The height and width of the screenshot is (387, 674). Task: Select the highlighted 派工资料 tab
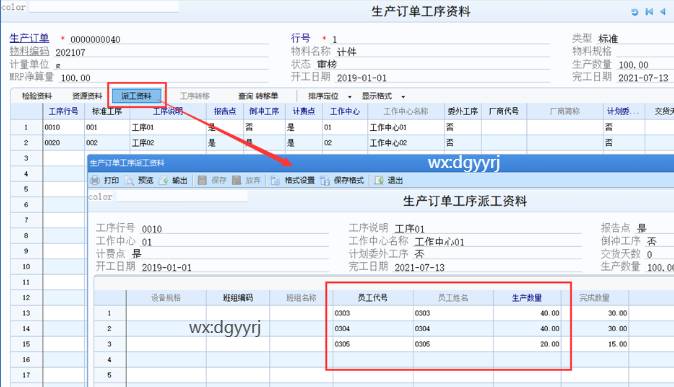[x=136, y=96]
